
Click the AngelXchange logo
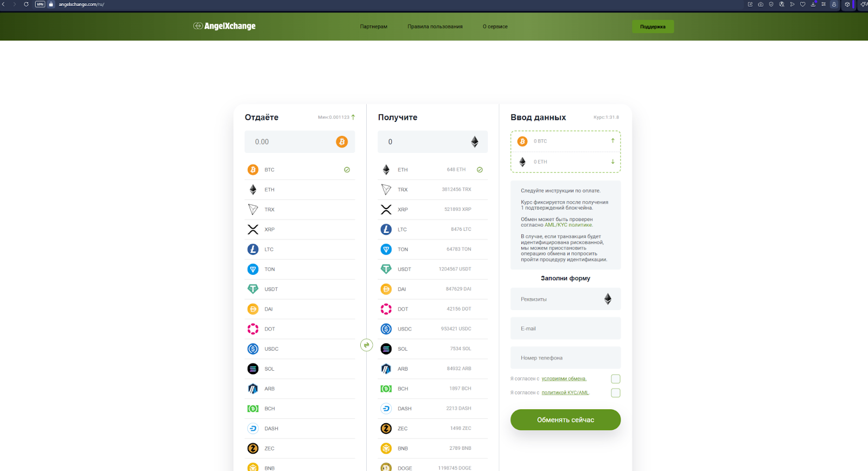[x=224, y=26]
